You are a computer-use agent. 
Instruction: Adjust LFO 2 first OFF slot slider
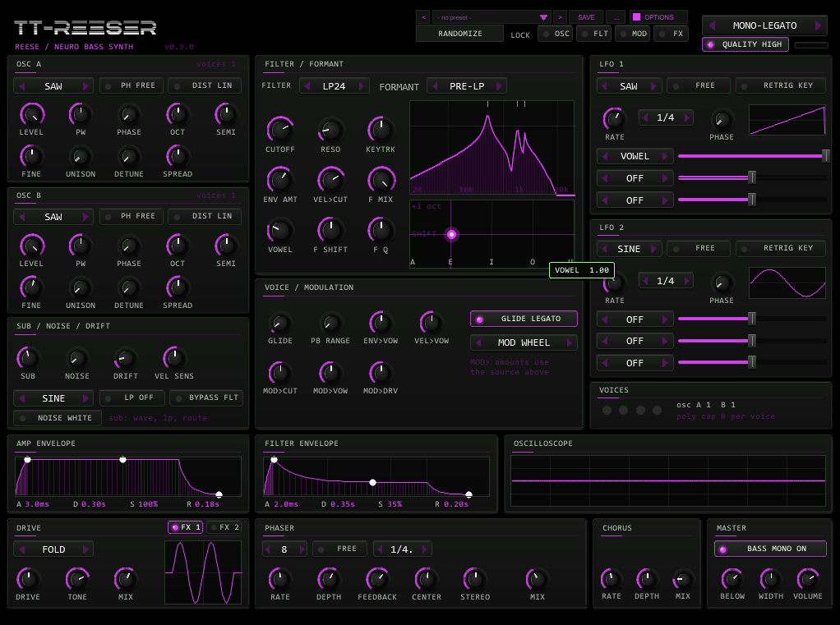coord(752,319)
